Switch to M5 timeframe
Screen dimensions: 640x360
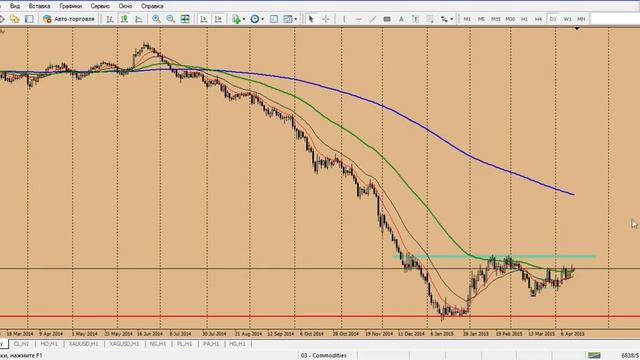coord(481,19)
